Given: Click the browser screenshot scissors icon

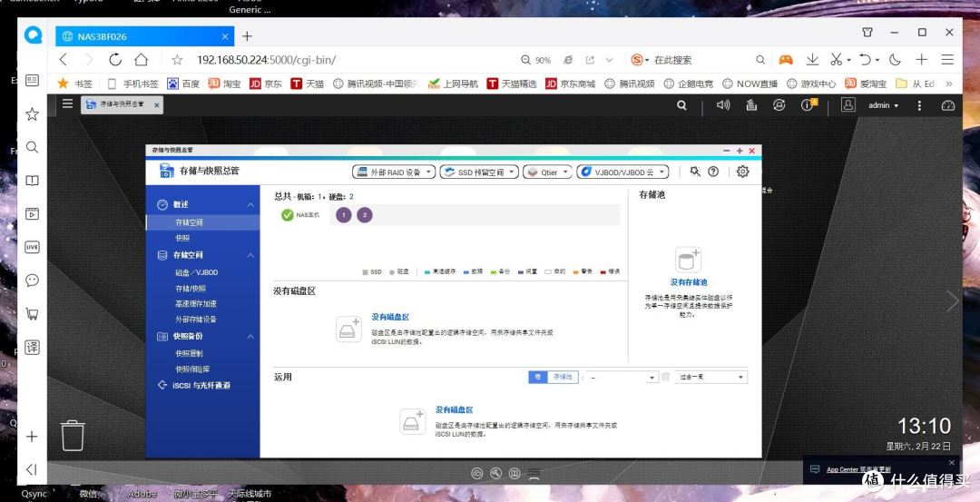Looking at the screenshot, I should [837, 59].
